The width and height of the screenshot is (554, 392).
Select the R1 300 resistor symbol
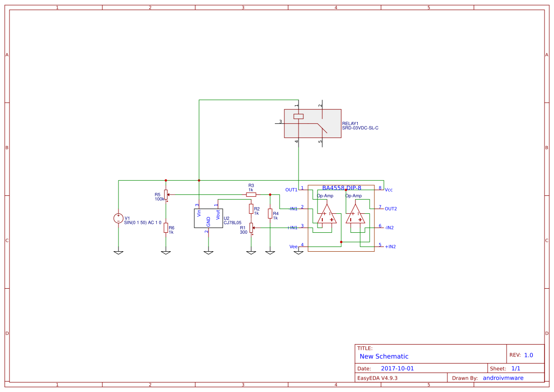point(251,228)
